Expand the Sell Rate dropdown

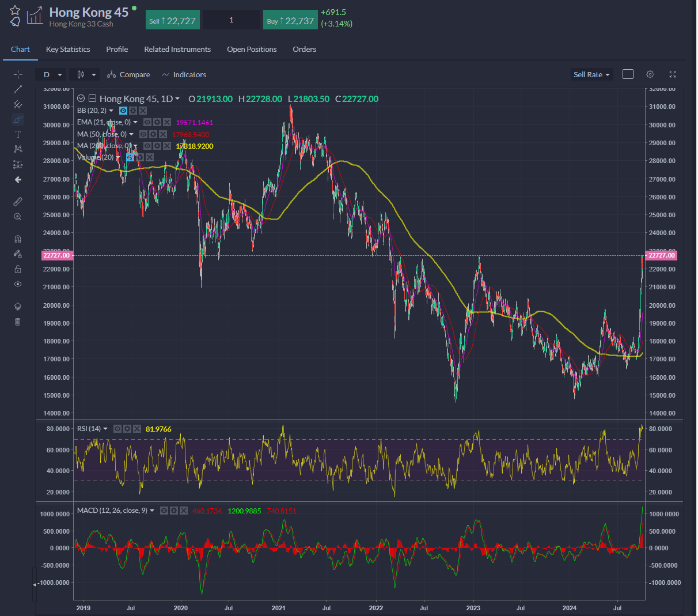(591, 74)
